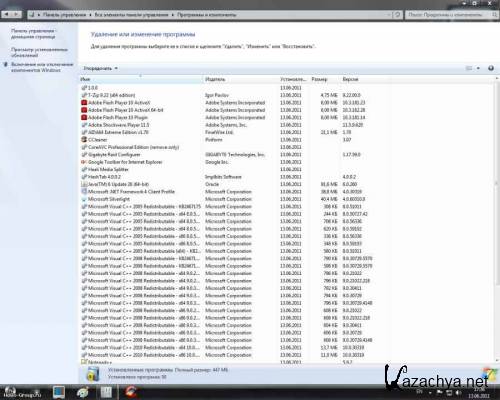Select Google Toolbar for Internet Explorer row
The width and height of the screenshot is (500, 400).
coord(227,162)
